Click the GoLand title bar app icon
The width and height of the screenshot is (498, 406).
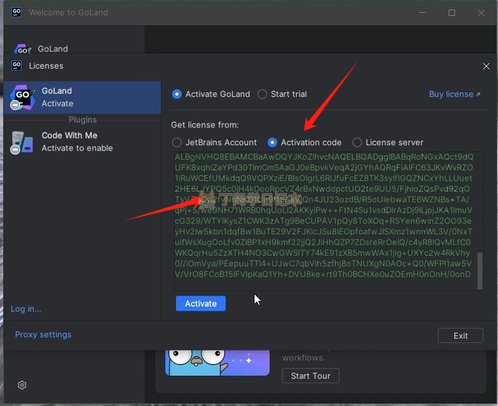tap(16, 12)
